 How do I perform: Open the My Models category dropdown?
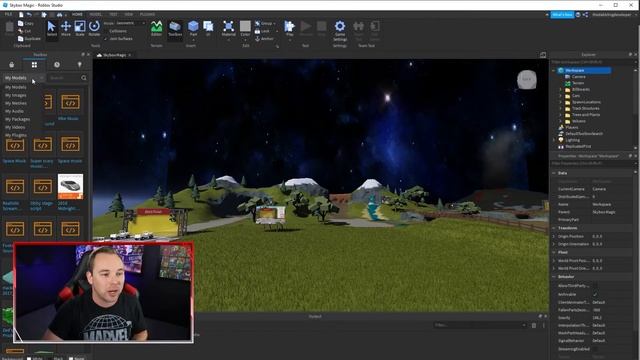point(24,78)
